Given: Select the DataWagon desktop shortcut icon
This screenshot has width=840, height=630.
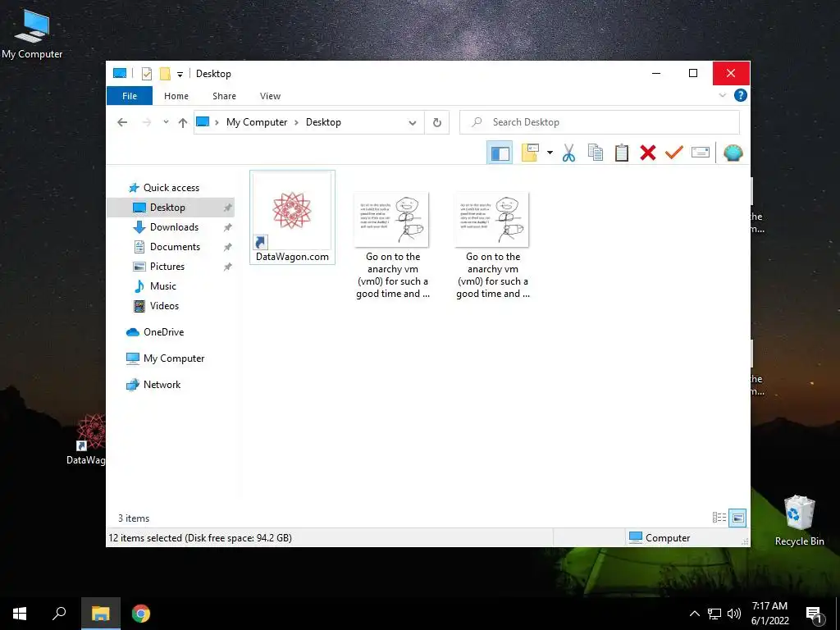Looking at the screenshot, I should tap(85, 439).
